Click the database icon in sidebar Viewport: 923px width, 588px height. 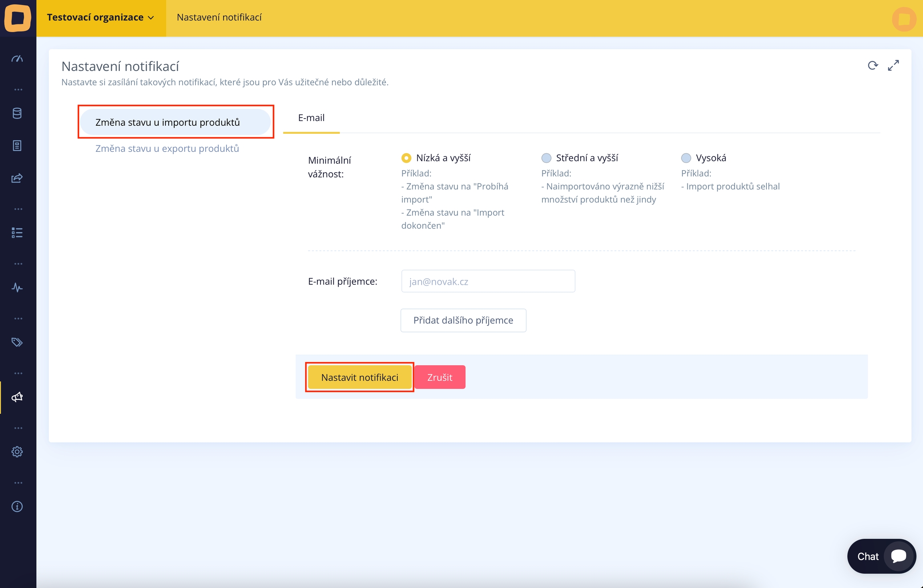(x=17, y=113)
